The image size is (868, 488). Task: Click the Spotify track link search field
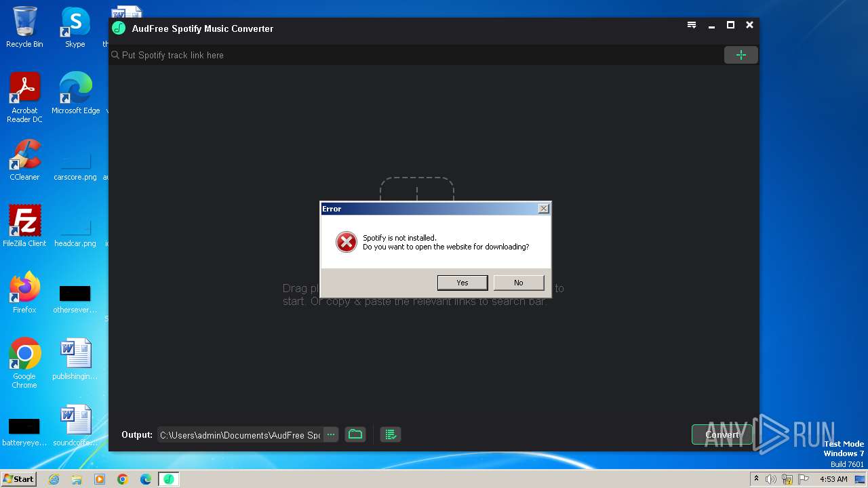coord(416,55)
